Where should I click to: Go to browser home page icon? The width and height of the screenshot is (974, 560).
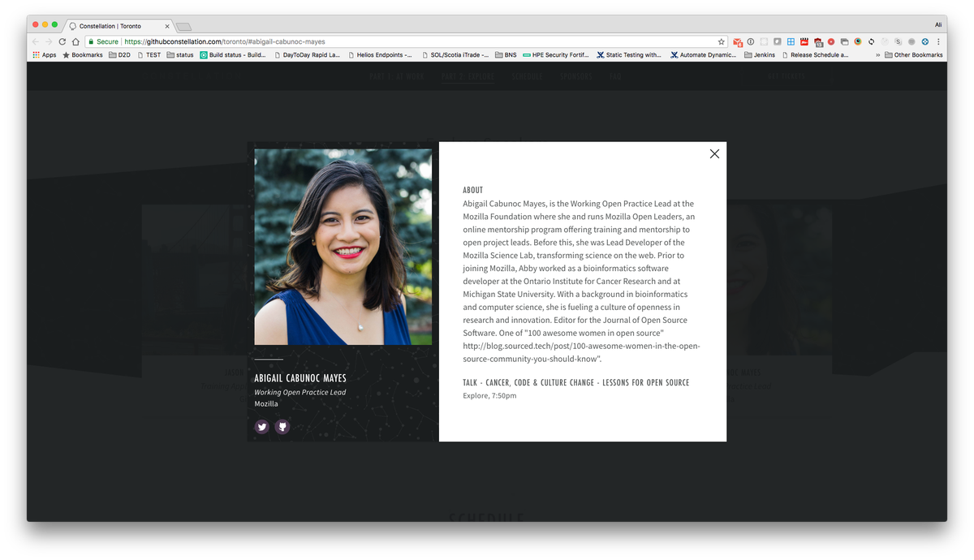75,41
